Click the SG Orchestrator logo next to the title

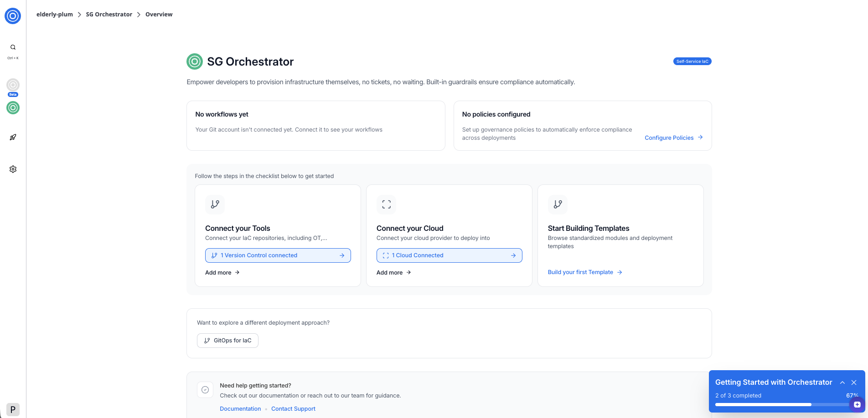pos(195,61)
